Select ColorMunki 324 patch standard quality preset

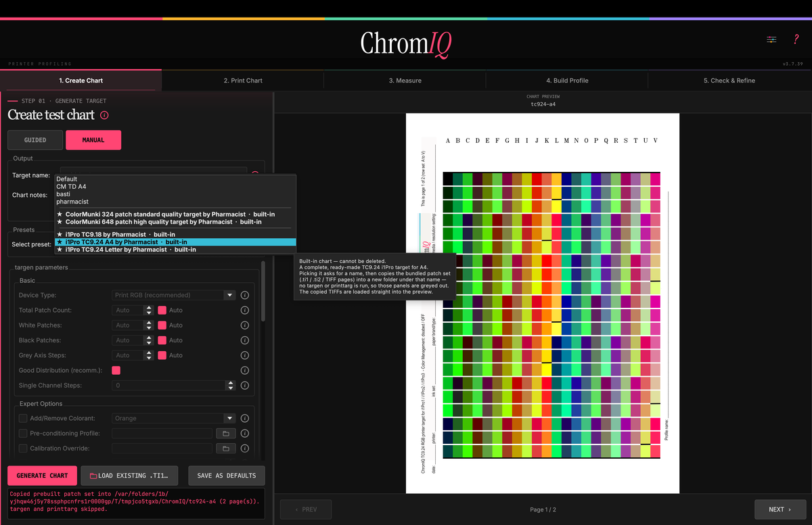175,214
